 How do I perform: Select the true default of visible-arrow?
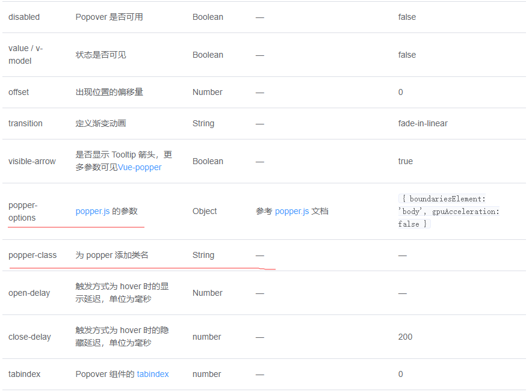[x=405, y=161]
